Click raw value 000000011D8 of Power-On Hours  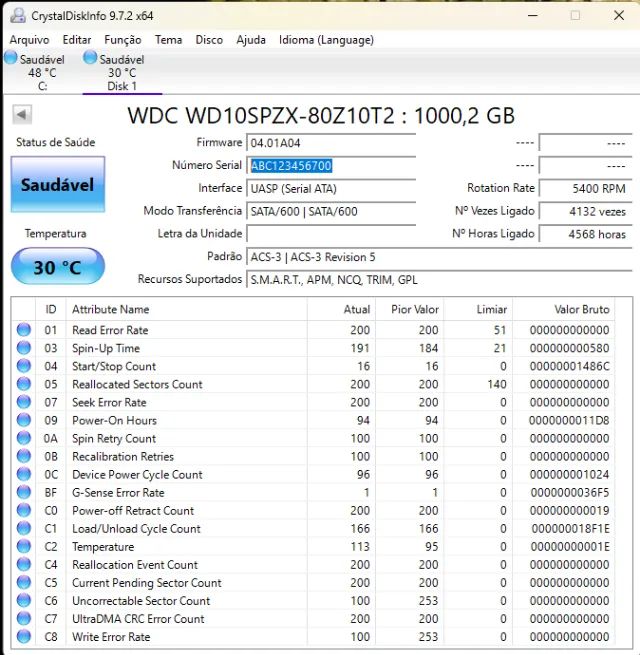(569, 420)
